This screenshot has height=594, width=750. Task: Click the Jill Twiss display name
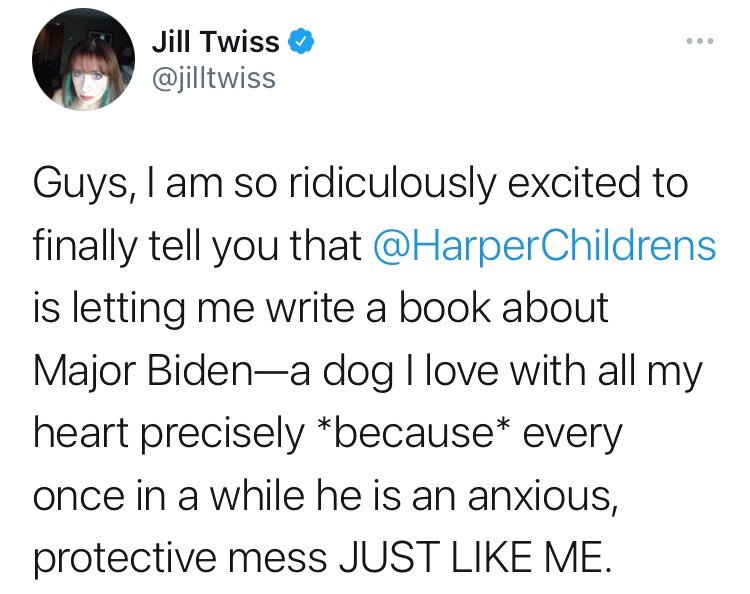point(215,42)
